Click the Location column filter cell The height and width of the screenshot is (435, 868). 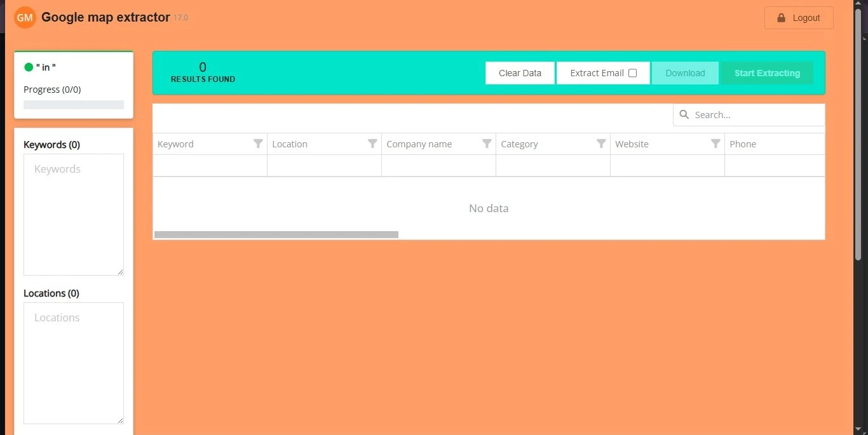coord(324,166)
